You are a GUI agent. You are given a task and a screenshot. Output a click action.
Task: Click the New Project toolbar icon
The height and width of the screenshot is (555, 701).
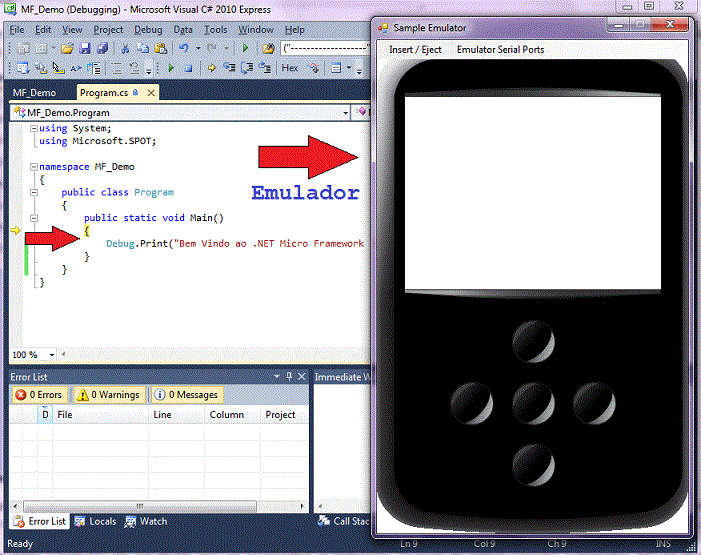24,48
